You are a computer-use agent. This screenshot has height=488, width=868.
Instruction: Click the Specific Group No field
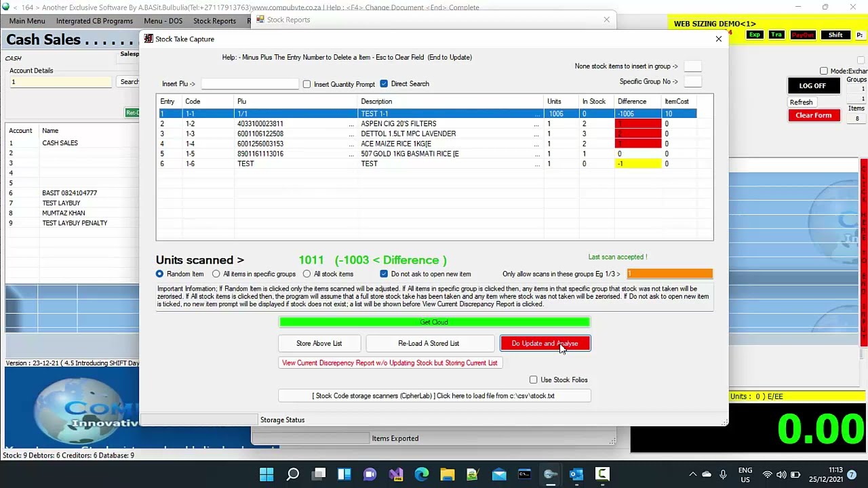(692, 81)
